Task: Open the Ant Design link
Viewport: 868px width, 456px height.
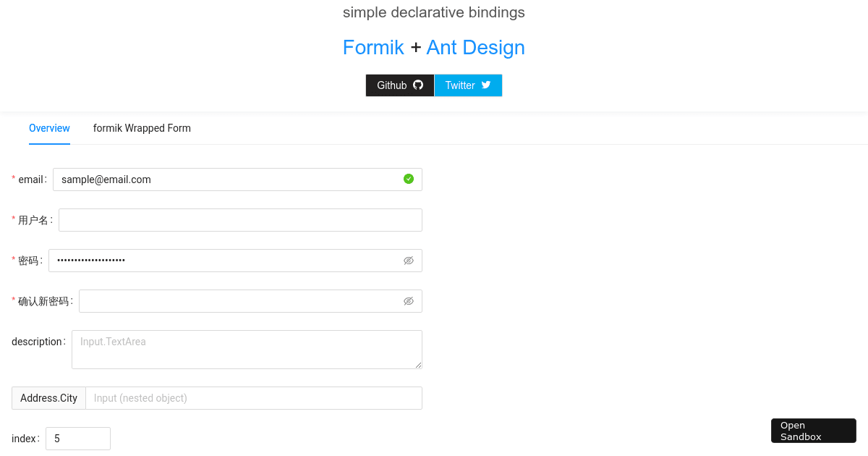Action: [475, 47]
